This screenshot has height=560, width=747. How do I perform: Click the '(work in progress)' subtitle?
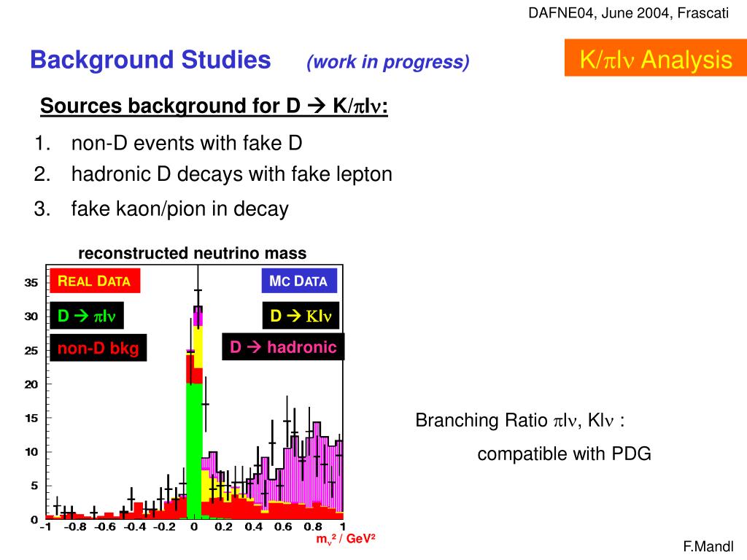click(x=388, y=63)
